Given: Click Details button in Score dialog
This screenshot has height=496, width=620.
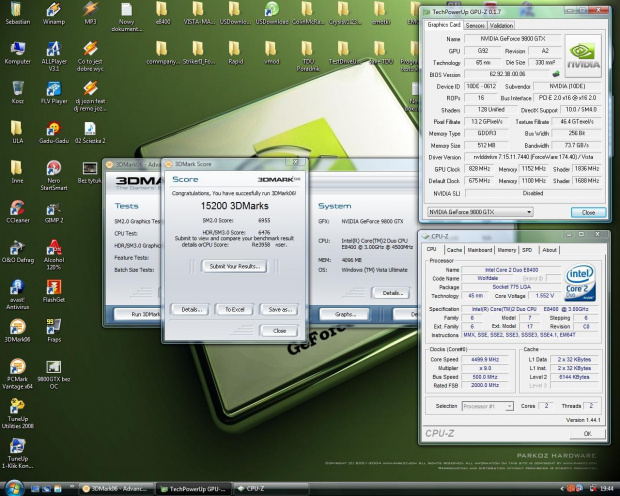Looking at the screenshot, I should pyautogui.click(x=191, y=309).
